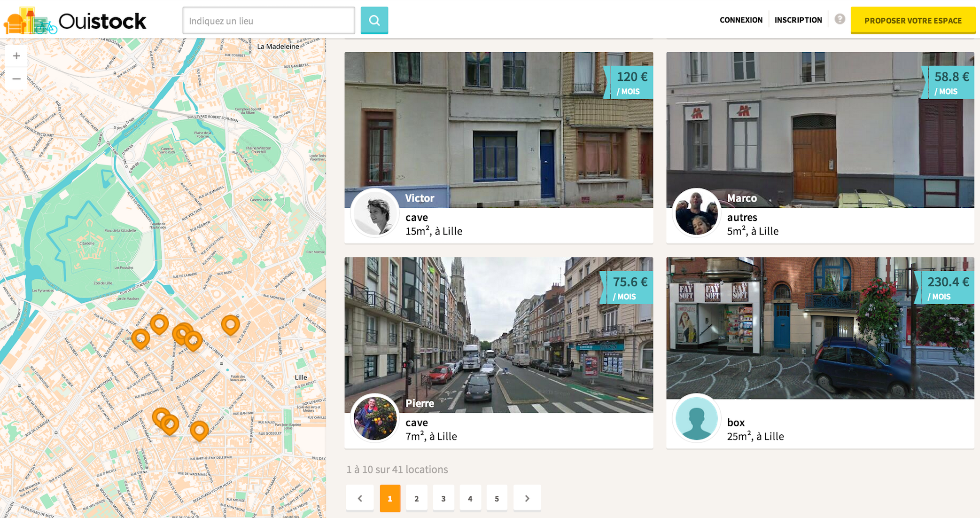Open the Connexion link
Viewport: 980px width, 518px height.
pos(741,20)
